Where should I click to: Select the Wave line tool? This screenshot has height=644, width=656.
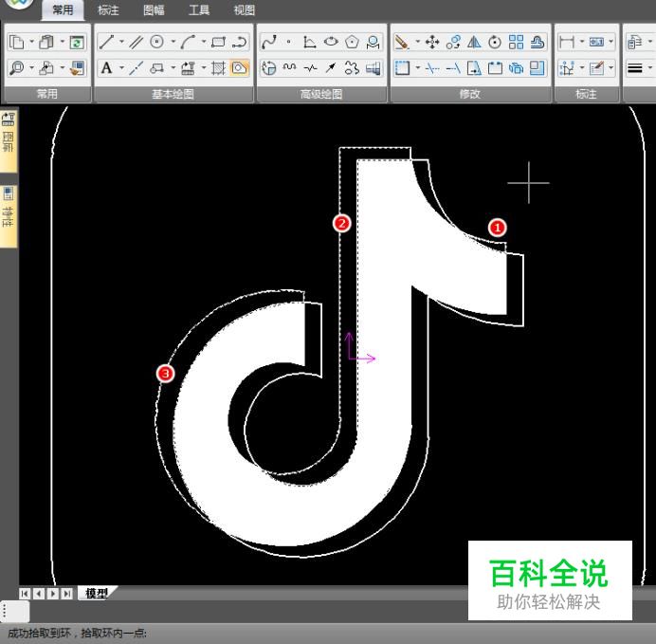click(289, 67)
